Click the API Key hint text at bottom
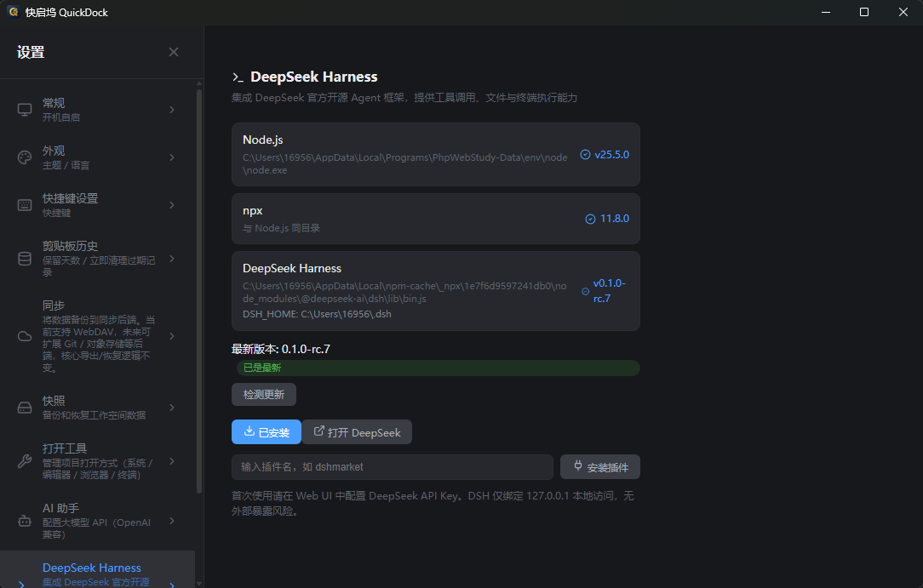Screen dimensions: 923x588 pyautogui.click(x=433, y=504)
